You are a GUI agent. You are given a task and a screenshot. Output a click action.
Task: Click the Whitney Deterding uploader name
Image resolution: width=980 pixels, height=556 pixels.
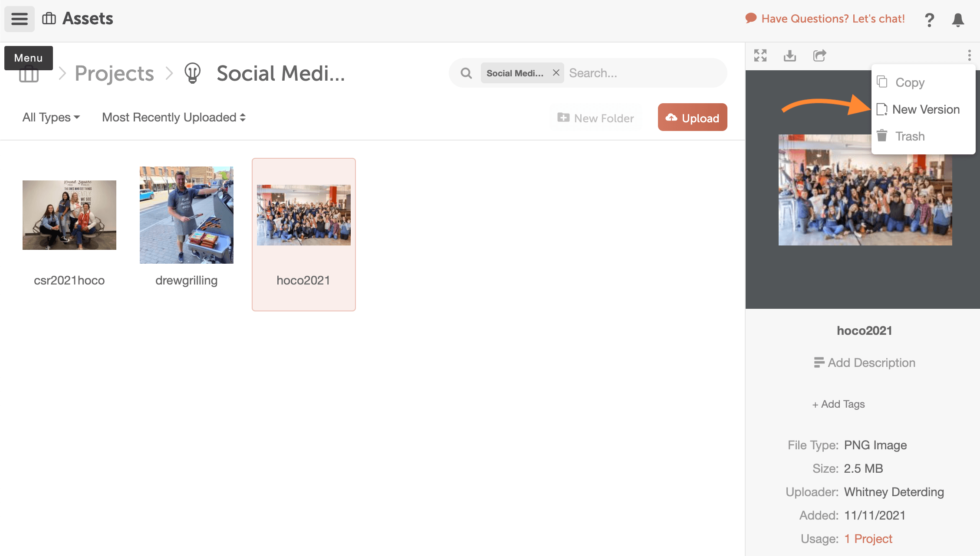click(894, 492)
